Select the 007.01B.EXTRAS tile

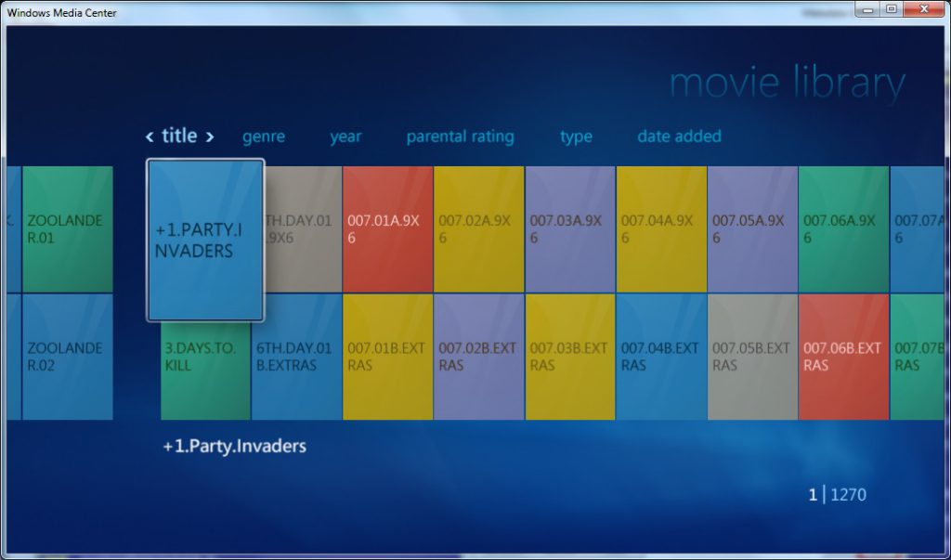(x=388, y=357)
